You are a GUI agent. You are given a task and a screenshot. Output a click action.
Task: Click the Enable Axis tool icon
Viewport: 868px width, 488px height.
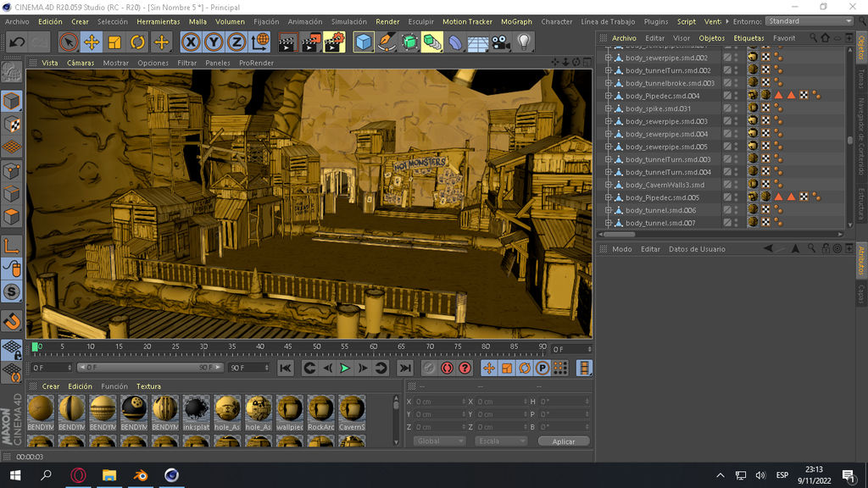(12, 246)
